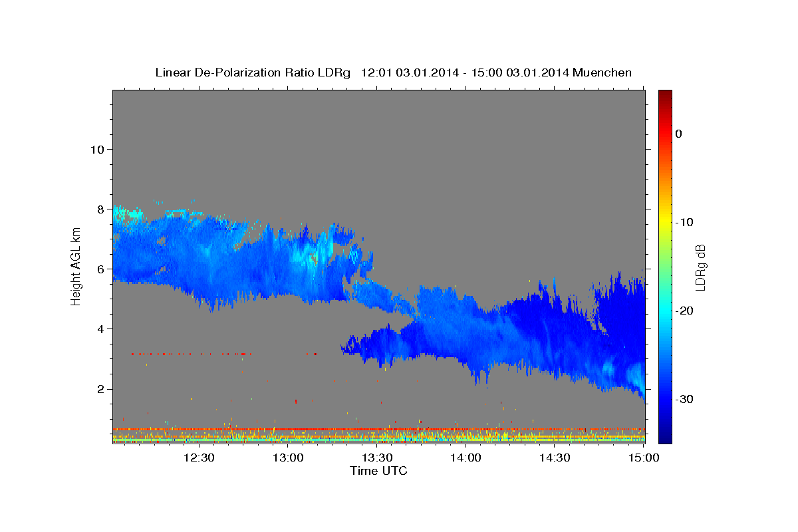This screenshot has height=532, width=798.
Task: Click the dark red top of colorbar
Action: pyautogui.click(x=665, y=96)
